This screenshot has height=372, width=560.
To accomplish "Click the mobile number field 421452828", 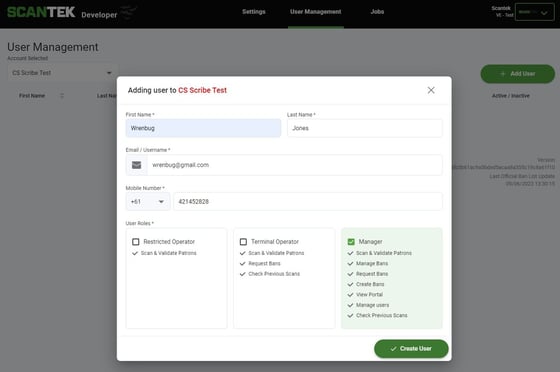I will pyautogui.click(x=308, y=202).
